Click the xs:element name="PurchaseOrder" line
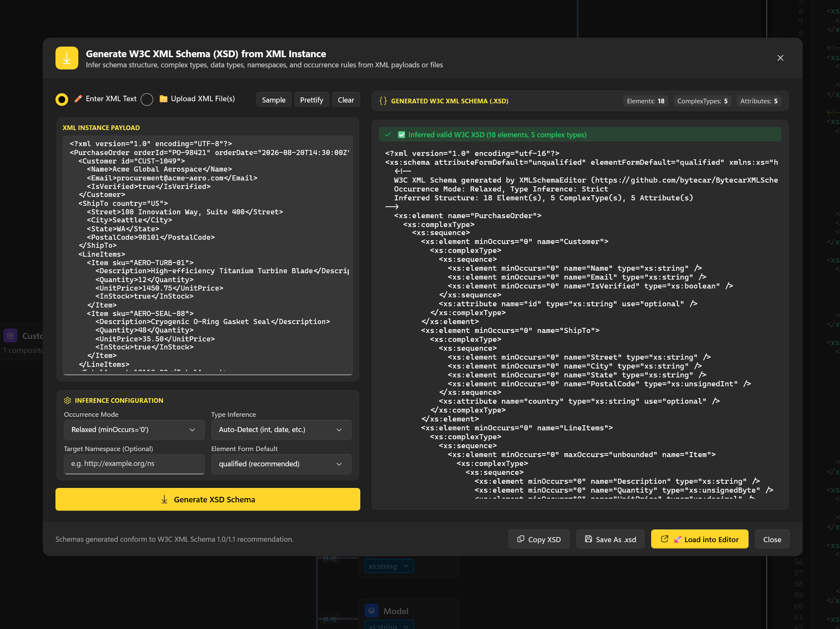Image resolution: width=840 pixels, height=629 pixels. (x=468, y=216)
